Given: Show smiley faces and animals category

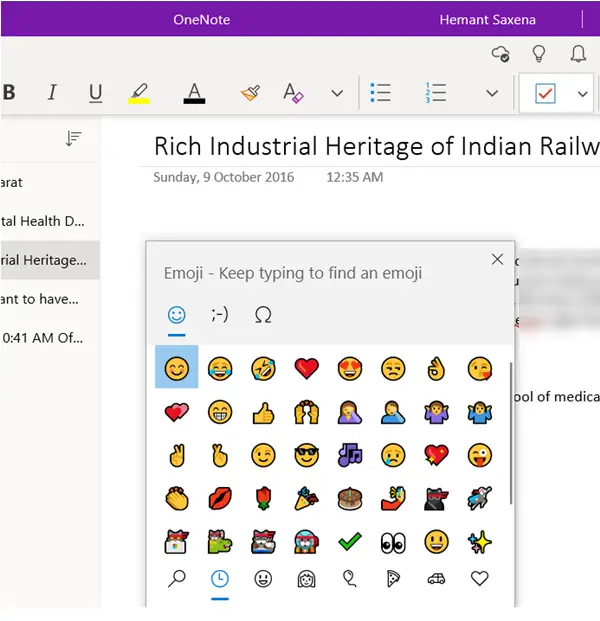Looking at the screenshot, I should click(x=263, y=579).
